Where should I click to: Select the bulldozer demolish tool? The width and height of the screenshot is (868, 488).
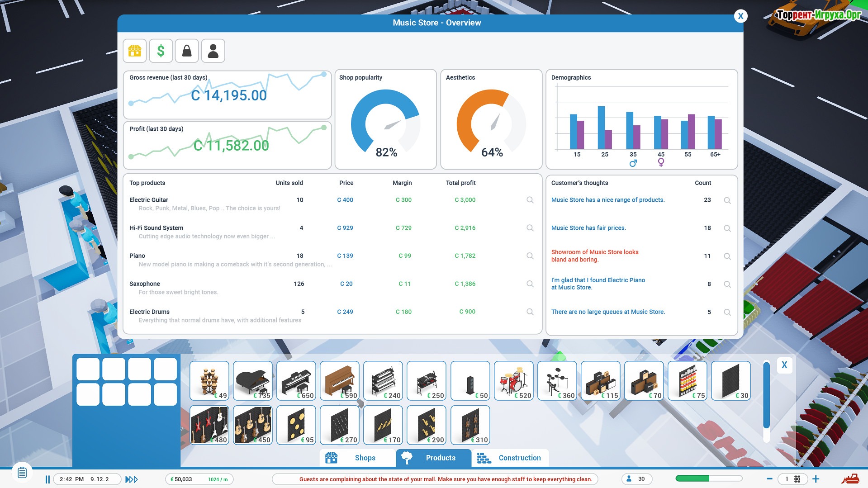tap(850, 479)
